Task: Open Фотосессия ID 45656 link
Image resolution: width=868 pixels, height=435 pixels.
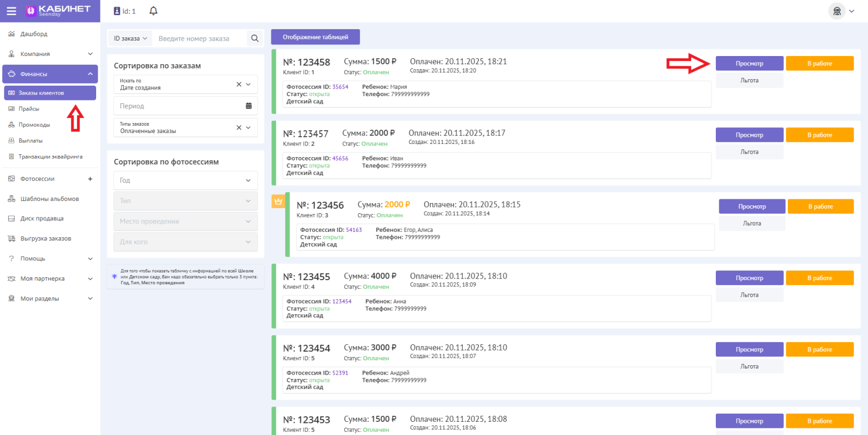Action: tap(340, 158)
